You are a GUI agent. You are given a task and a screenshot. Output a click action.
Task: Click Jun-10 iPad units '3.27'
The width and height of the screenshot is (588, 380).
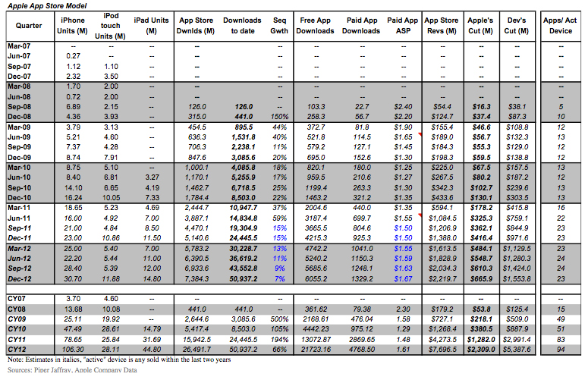coord(152,177)
